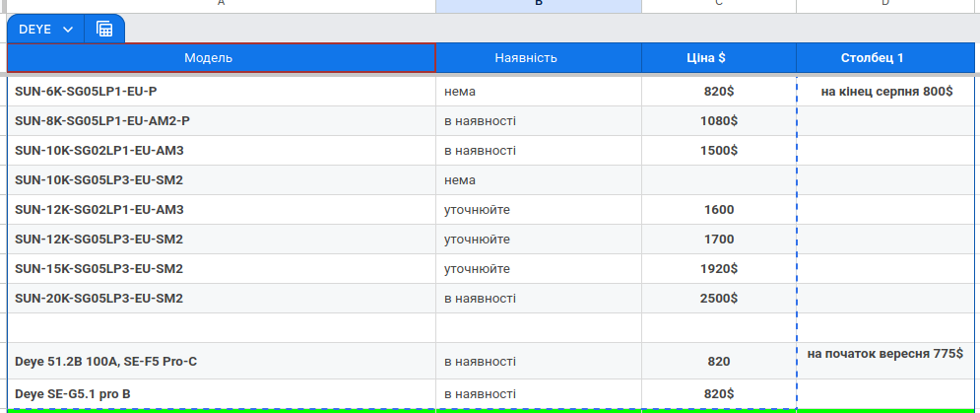Click note 'на початок вересня 775$'
980x413 pixels.
click(885, 361)
